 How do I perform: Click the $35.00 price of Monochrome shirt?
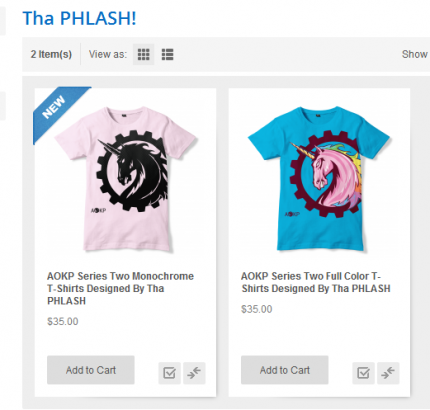[x=63, y=322]
